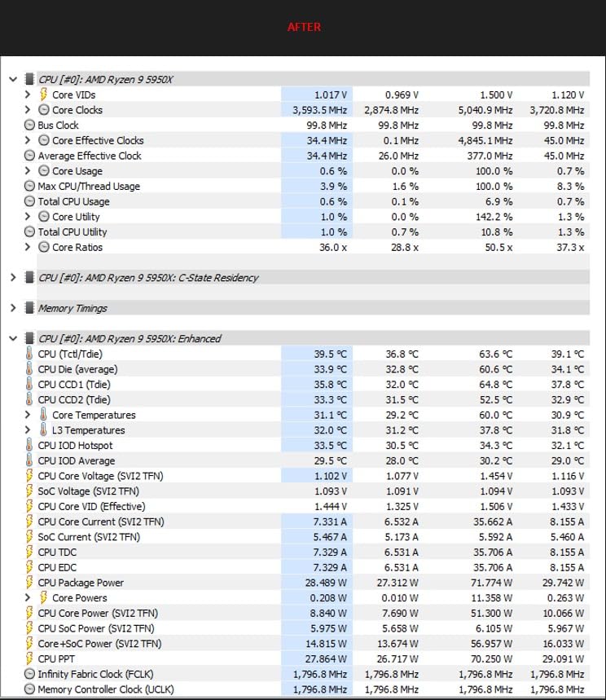Expand the Core Temperatures row
Screen dimensions: 606x700
[x=28, y=415]
